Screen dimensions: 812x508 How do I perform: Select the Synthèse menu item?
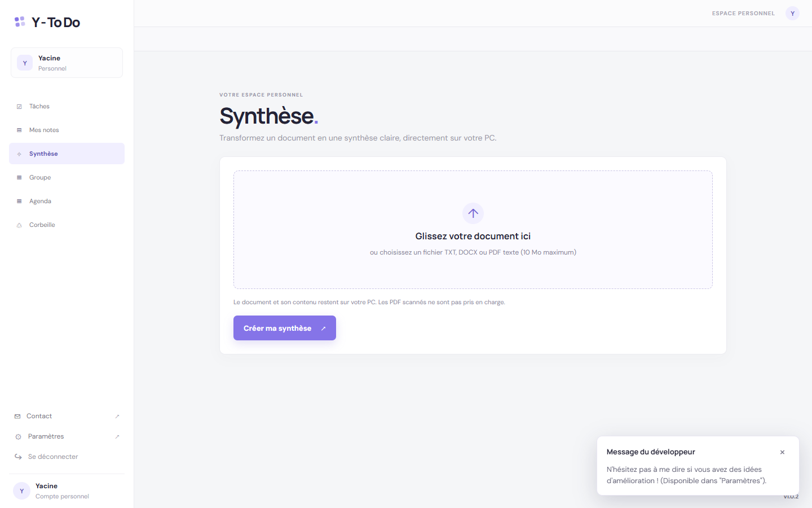click(x=67, y=154)
